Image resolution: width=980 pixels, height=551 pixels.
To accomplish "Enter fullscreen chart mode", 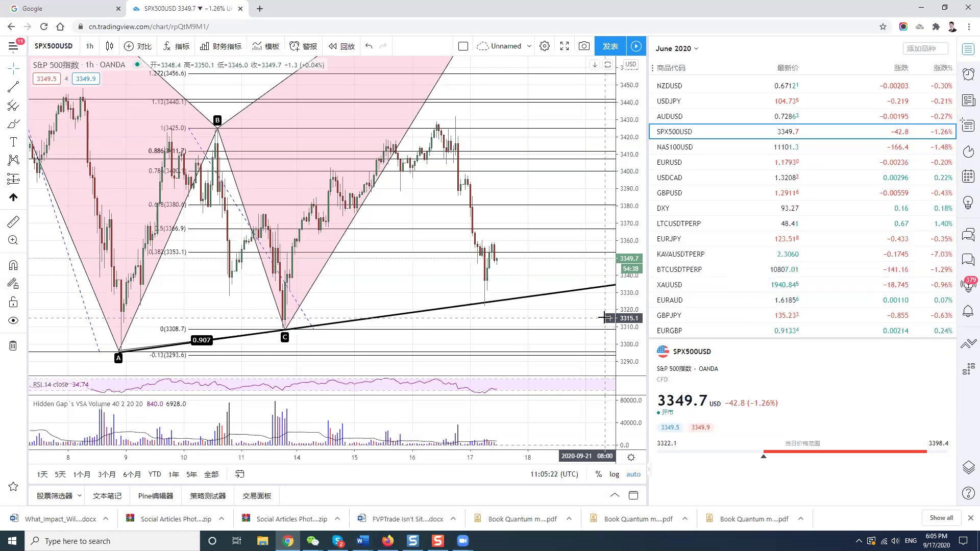I will (565, 46).
